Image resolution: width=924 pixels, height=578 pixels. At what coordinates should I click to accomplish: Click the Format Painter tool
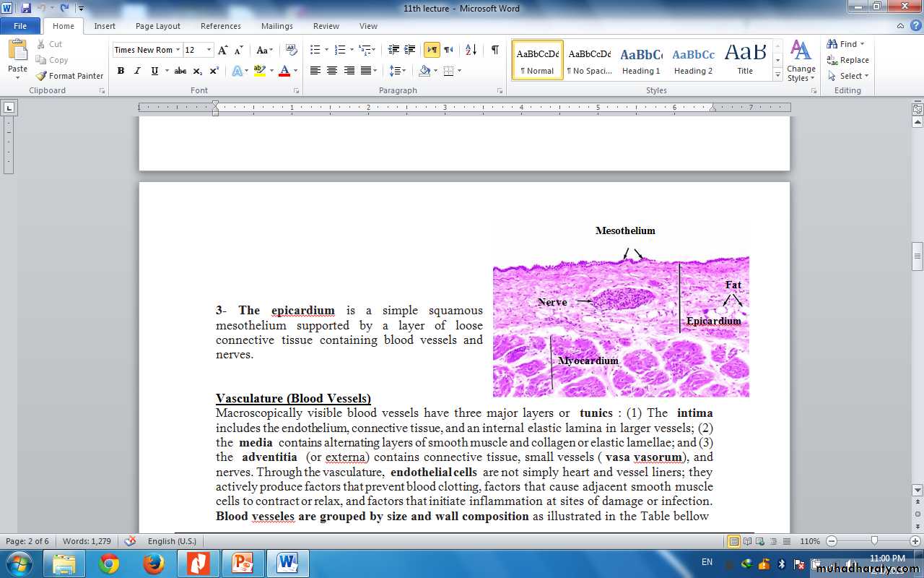tap(70, 76)
